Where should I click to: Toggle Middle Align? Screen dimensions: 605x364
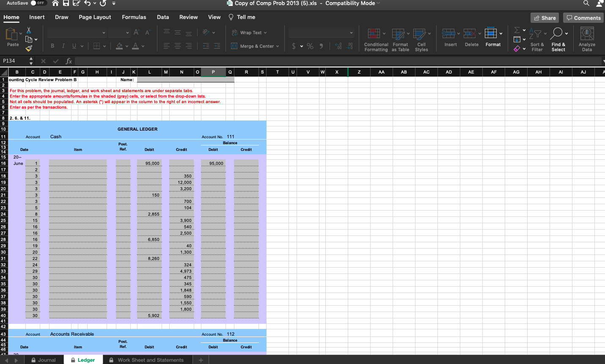178,33
